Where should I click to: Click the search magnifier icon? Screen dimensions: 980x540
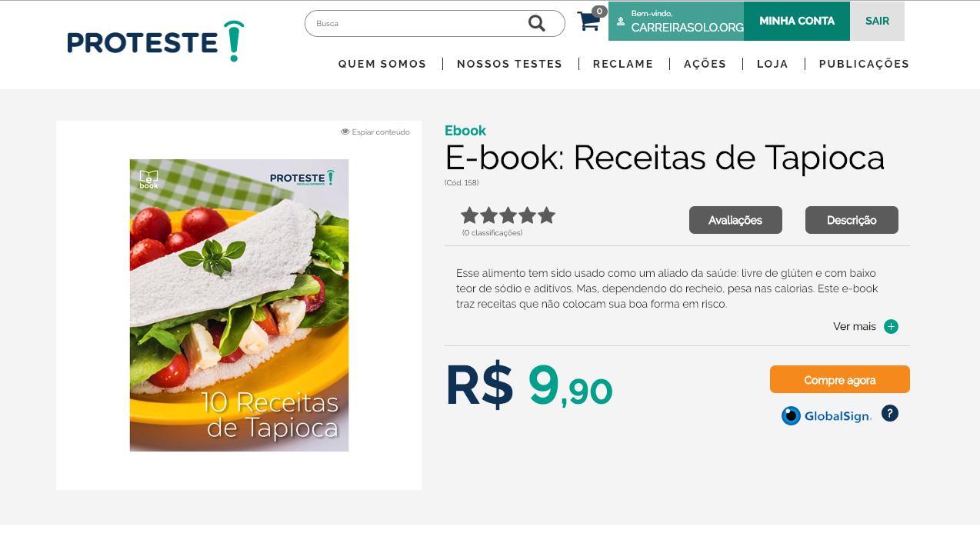537,23
